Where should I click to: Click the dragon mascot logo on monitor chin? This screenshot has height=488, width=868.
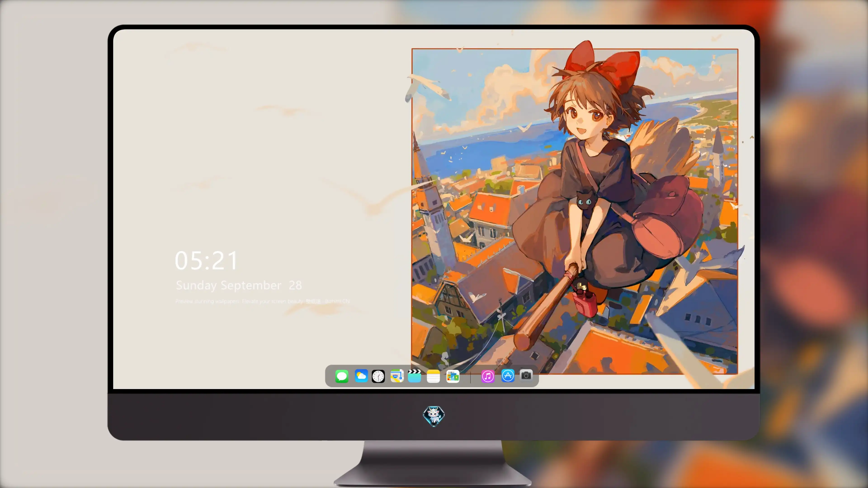[434, 416]
